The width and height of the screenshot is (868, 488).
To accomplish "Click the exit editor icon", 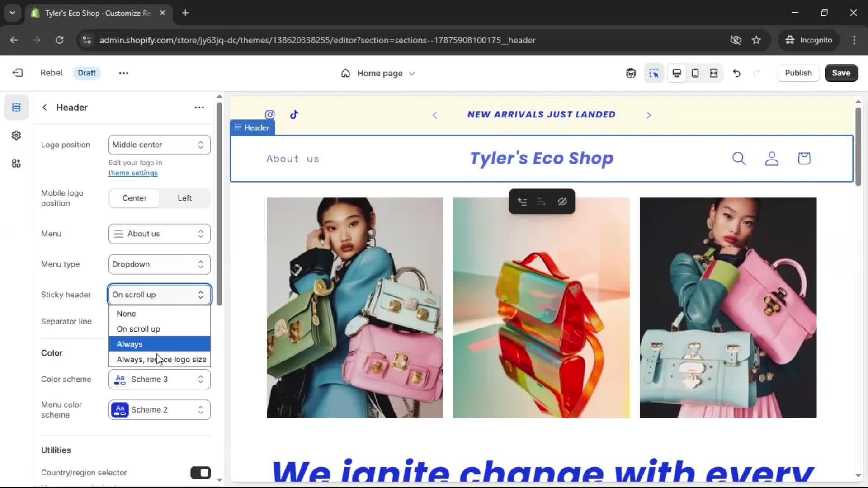I will point(18,73).
